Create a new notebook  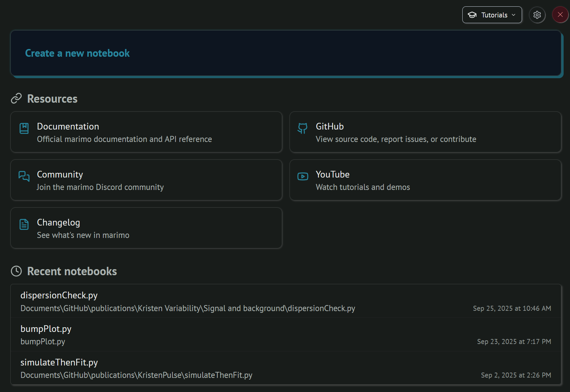[77, 53]
